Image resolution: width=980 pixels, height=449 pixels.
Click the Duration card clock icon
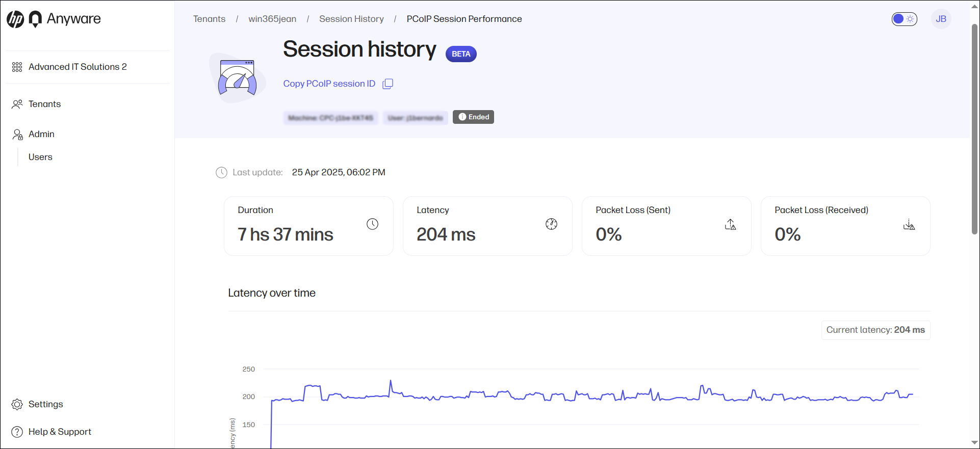[x=372, y=224]
